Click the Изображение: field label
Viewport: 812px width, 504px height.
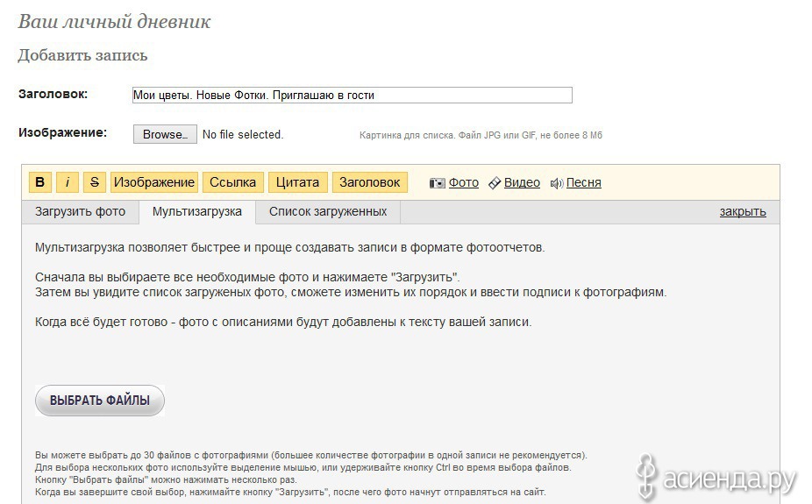62,132
